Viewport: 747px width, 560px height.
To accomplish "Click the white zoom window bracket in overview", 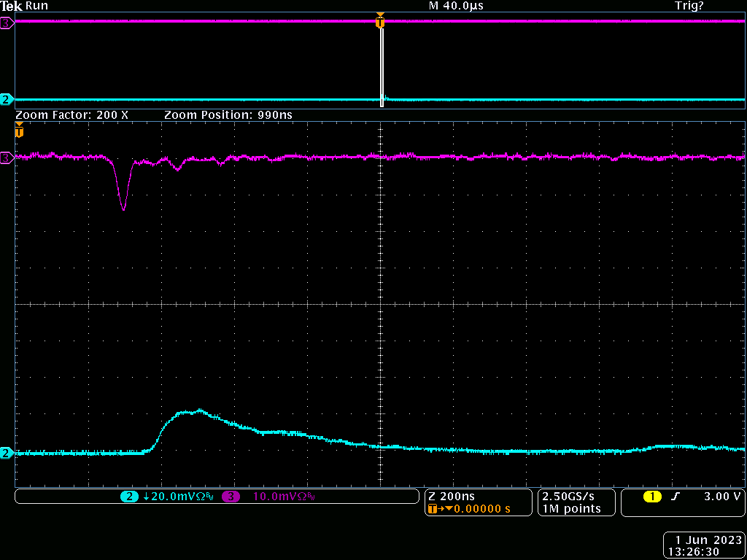I will [x=382, y=67].
